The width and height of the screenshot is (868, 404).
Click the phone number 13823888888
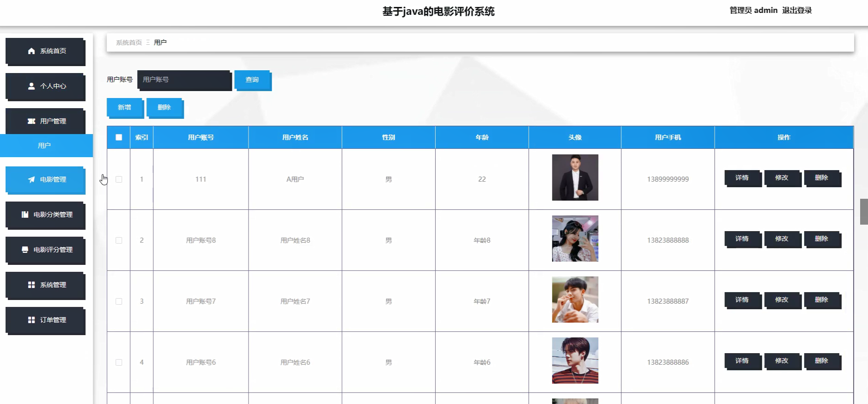click(668, 240)
